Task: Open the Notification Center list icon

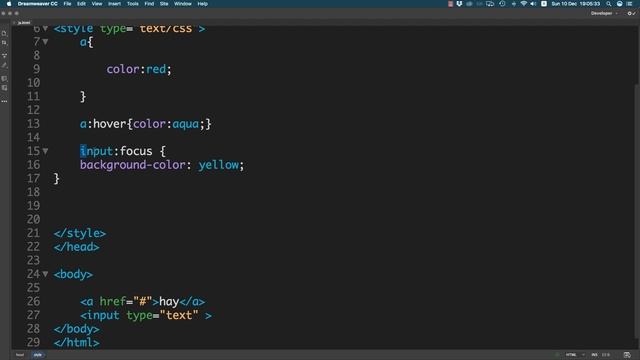Action: 629,4
